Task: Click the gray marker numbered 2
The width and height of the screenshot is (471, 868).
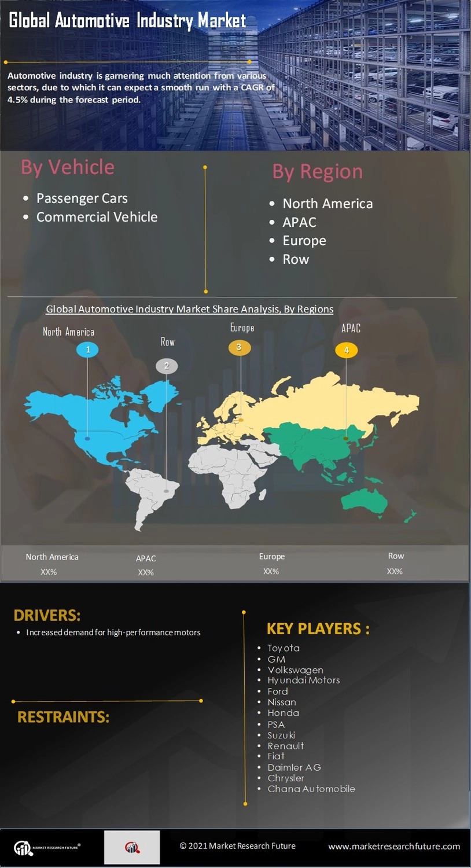Action: click(x=167, y=366)
